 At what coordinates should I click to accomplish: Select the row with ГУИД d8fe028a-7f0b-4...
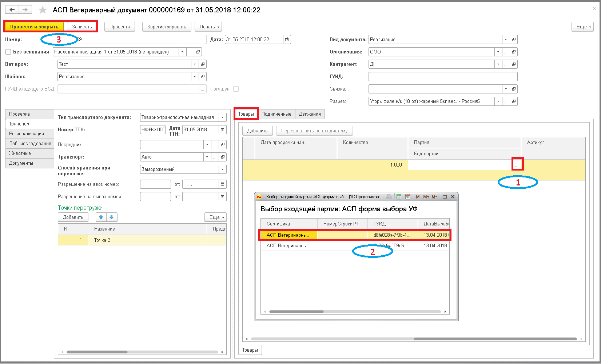click(355, 235)
